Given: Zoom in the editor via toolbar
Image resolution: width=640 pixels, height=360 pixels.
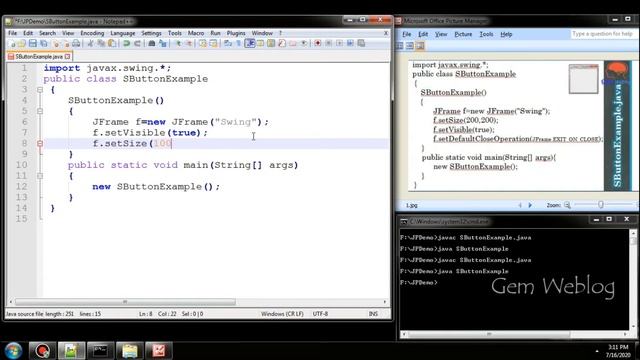Looking at the screenshot, I should (178, 43).
